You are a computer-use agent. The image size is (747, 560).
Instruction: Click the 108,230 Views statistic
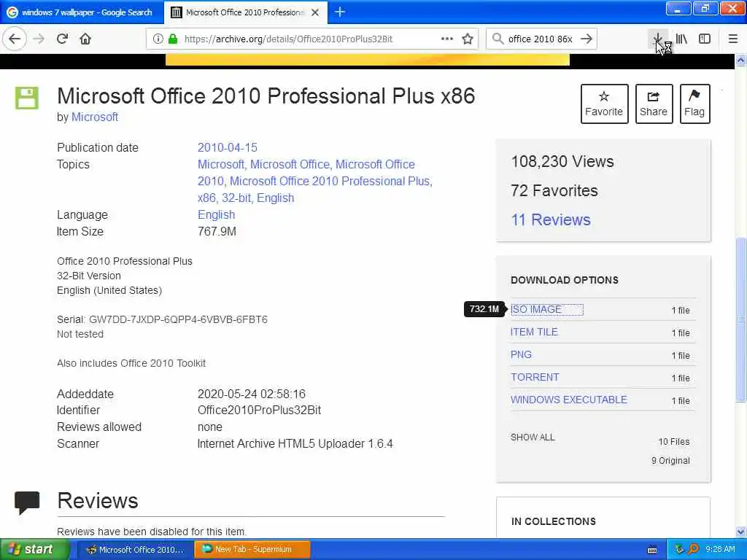point(562,161)
